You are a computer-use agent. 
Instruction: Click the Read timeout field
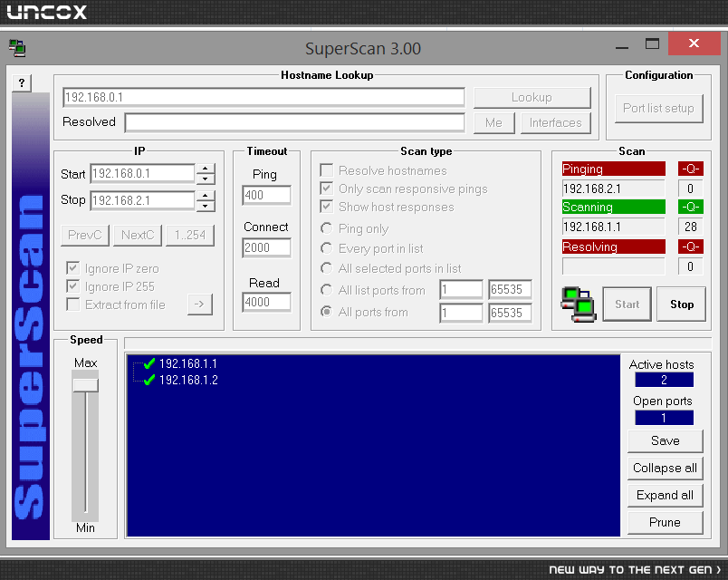(x=266, y=302)
